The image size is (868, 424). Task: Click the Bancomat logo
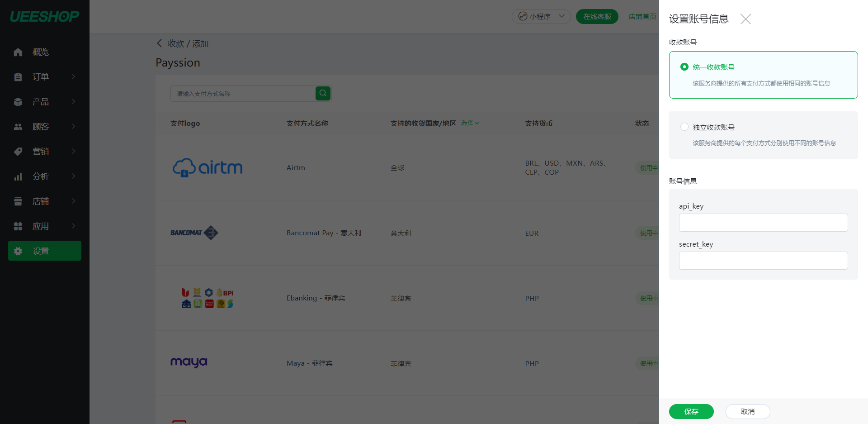(x=194, y=233)
